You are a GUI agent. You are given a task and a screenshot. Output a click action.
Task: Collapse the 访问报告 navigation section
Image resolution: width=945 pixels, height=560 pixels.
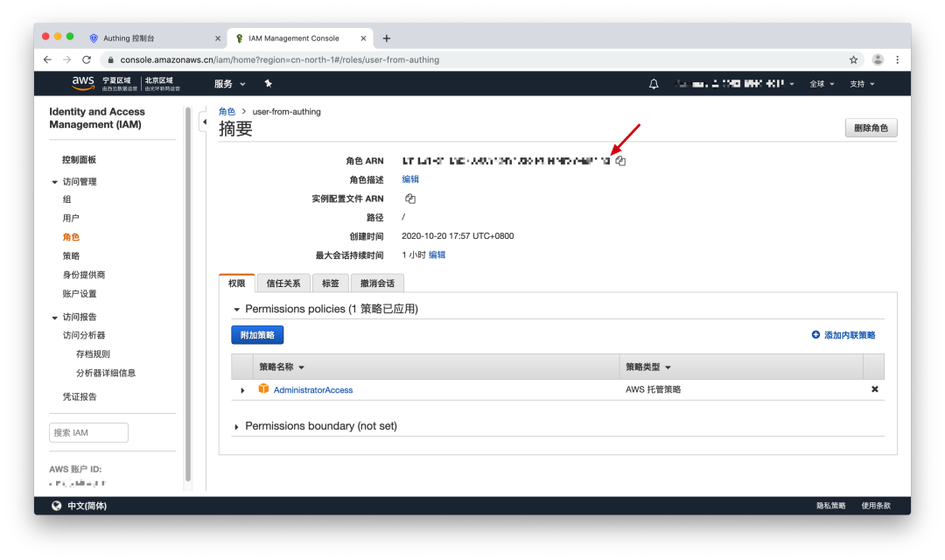(55, 318)
